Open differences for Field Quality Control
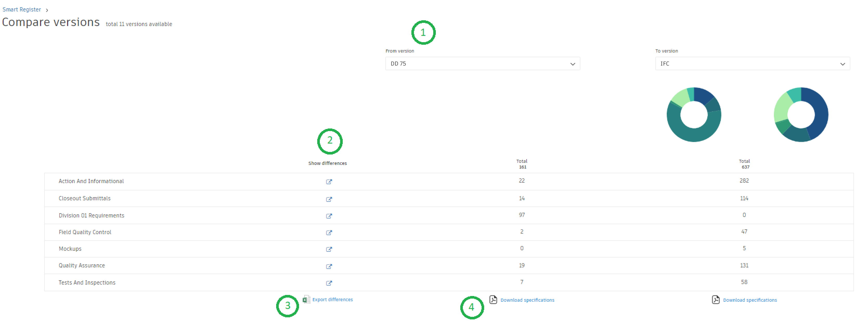The height and width of the screenshot is (322, 868). [x=329, y=232]
